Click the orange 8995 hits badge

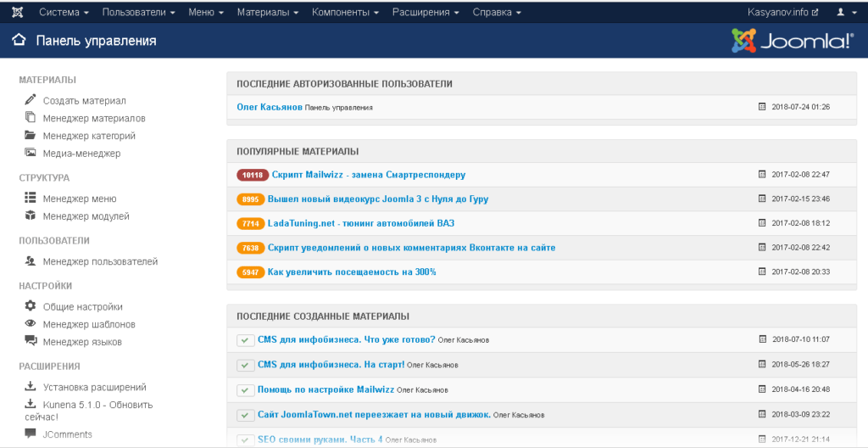point(251,199)
